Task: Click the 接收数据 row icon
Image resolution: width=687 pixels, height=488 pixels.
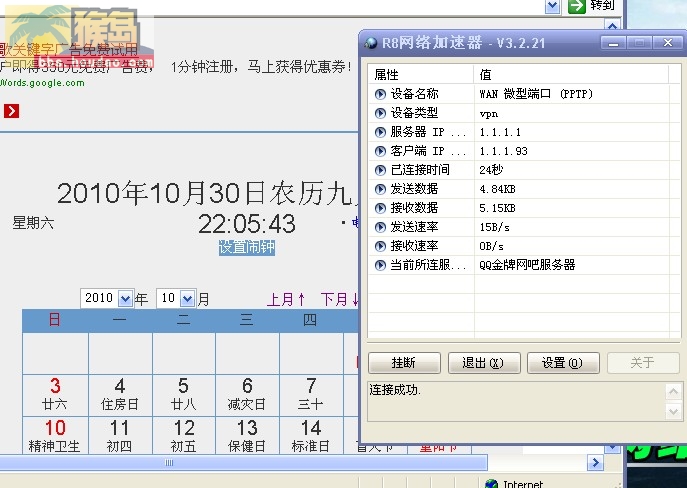Action: (x=380, y=208)
